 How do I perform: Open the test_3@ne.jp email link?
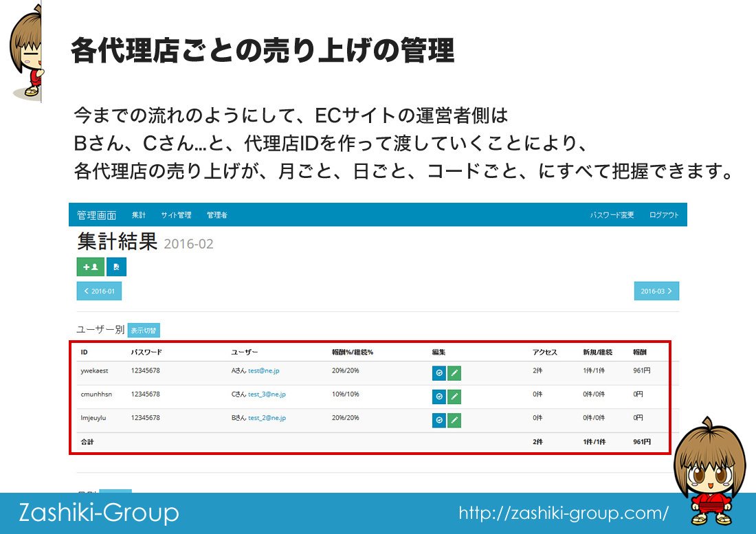point(267,394)
